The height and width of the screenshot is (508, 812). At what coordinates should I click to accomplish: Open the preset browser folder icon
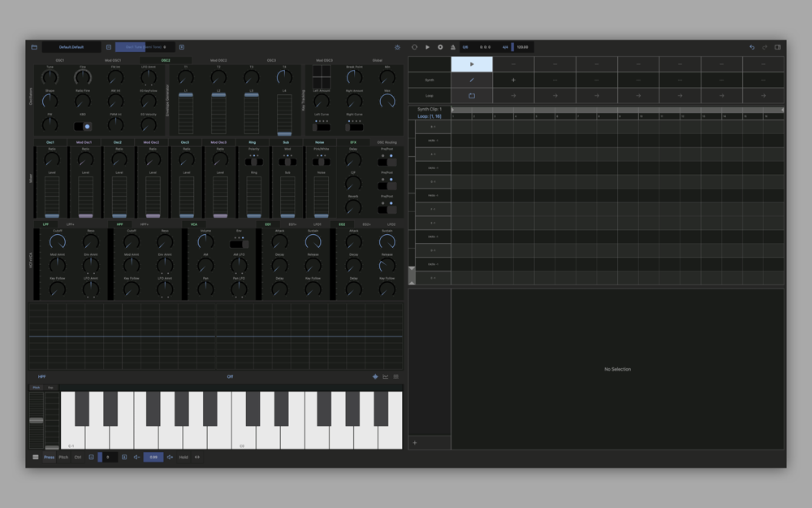34,47
